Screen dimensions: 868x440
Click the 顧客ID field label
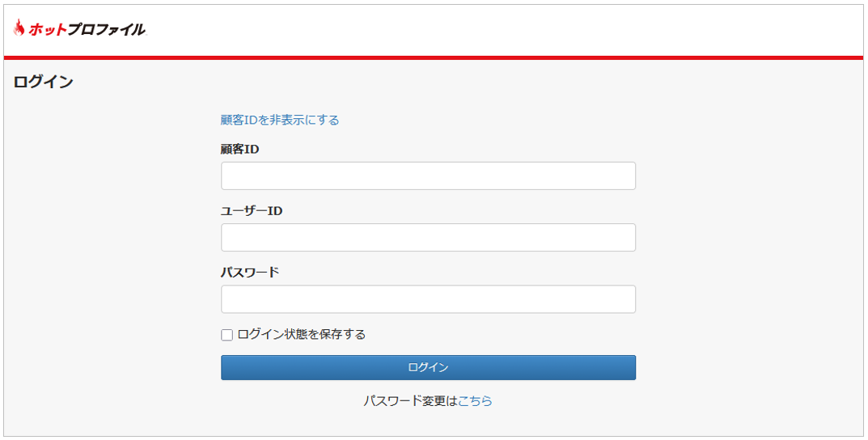click(240, 149)
